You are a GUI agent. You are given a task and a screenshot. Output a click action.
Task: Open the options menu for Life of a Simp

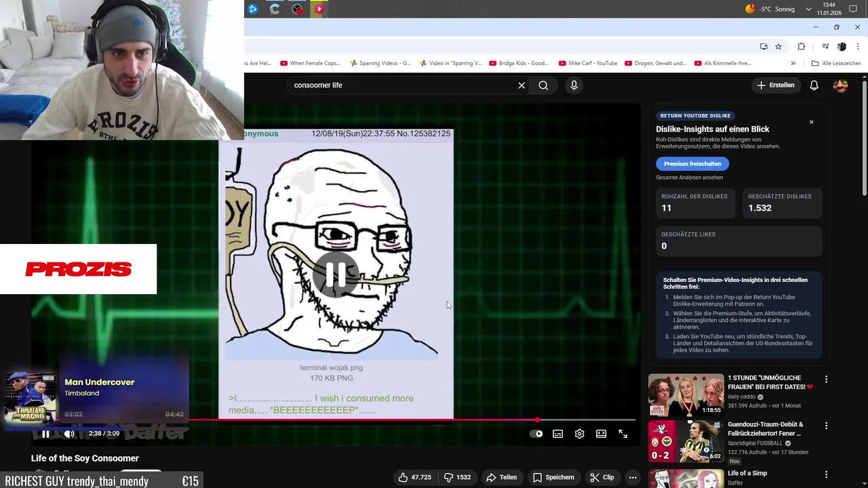(x=826, y=475)
